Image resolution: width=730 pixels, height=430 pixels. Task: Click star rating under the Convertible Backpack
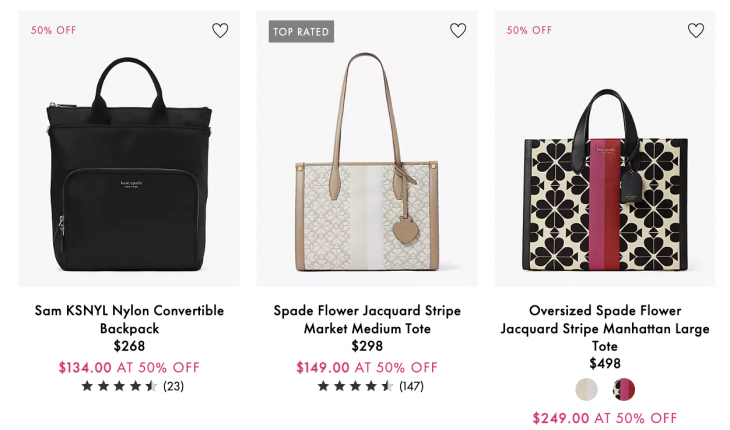(x=119, y=386)
